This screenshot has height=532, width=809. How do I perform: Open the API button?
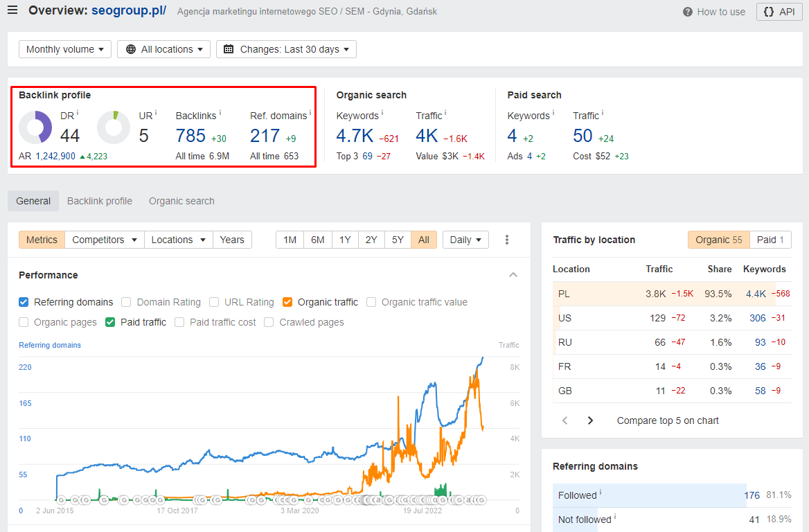[779, 12]
